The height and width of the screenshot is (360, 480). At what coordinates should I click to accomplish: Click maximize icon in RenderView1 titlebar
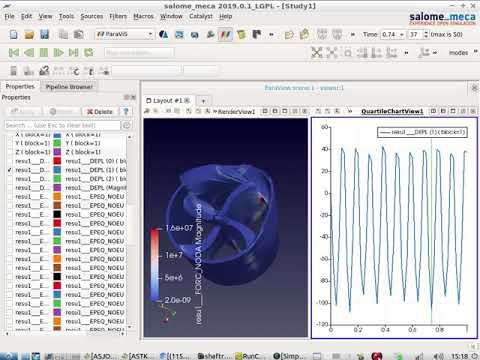pos(285,111)
